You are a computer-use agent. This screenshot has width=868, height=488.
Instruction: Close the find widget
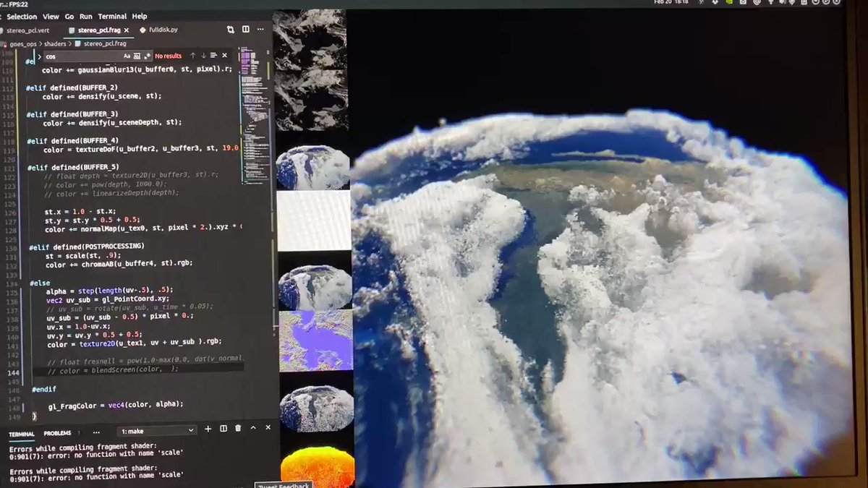[x=224, y=56]
